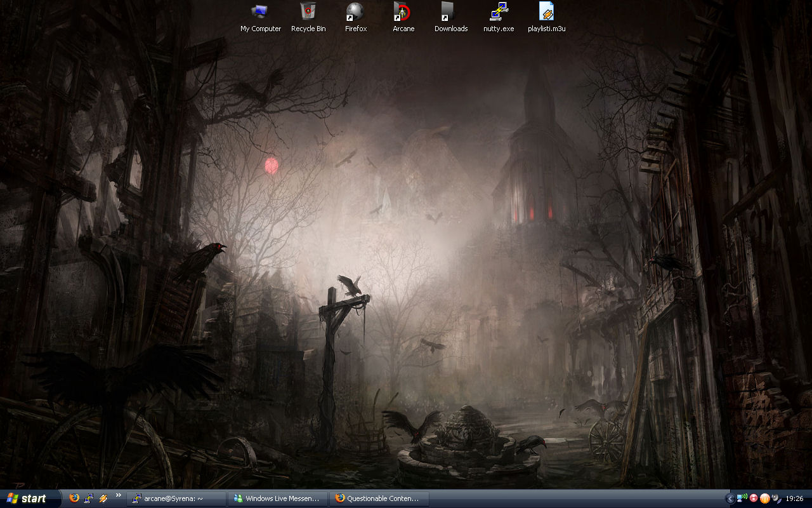Switch to the Questionable Content Firefox window
The width and height of the screenshot is (812, 508).
point(379,498)
